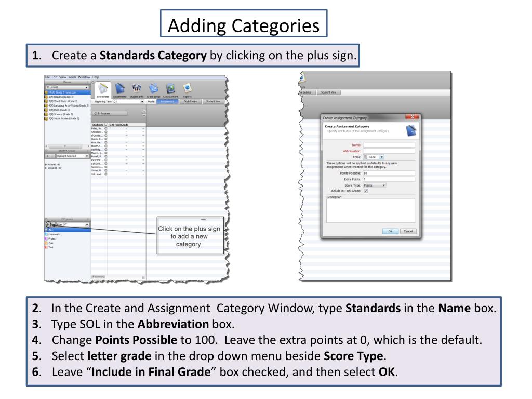Open the Help menu
Image resolution: width=532 pixels, height=399 pixels.
click(x=96, y=77)
